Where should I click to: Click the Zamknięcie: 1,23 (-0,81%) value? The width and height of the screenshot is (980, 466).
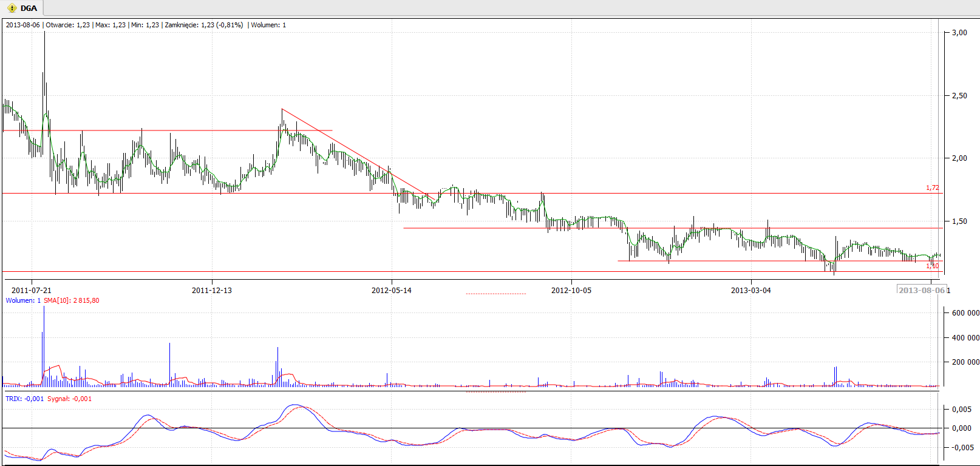coord(204,25)
